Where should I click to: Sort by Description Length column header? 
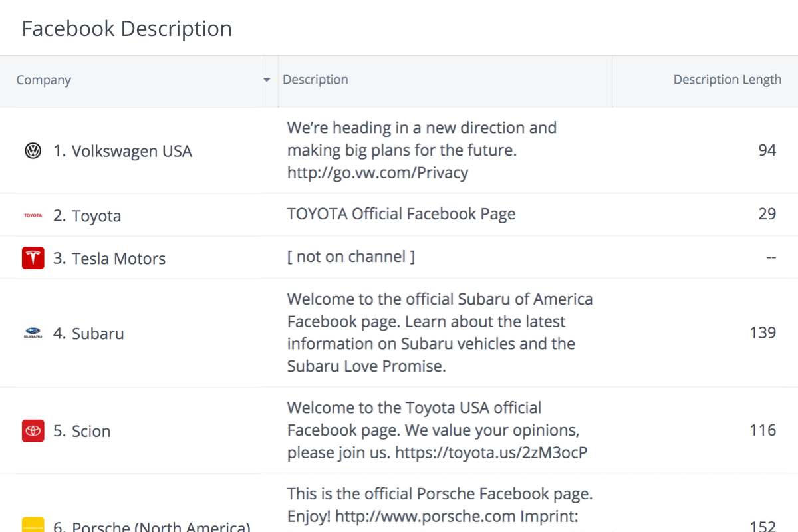(728, 80)
